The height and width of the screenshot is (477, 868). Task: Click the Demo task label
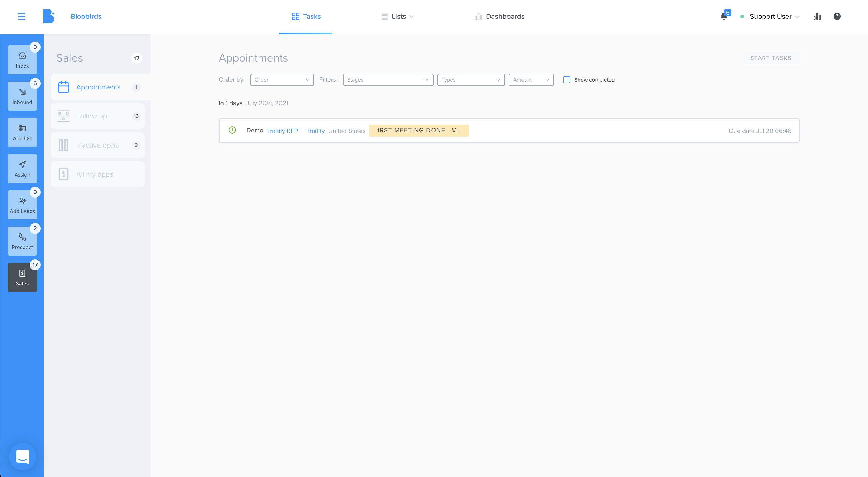coord(254,130)
